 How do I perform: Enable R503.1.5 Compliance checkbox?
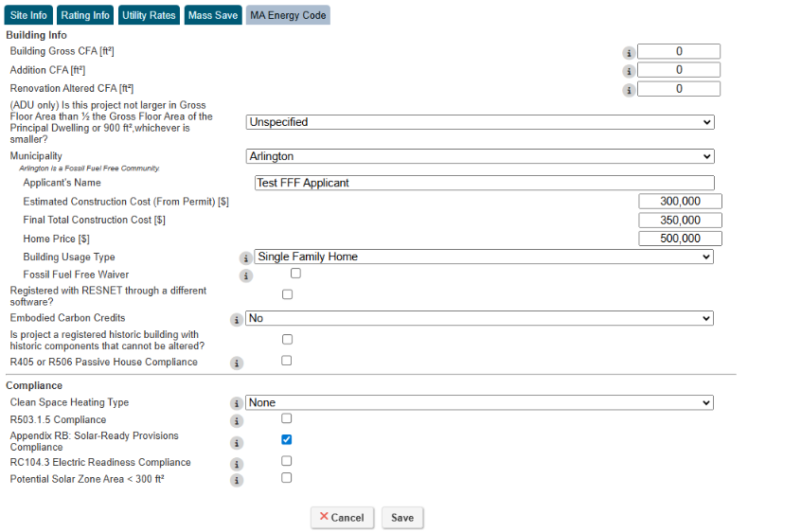[x=287, y=418]
